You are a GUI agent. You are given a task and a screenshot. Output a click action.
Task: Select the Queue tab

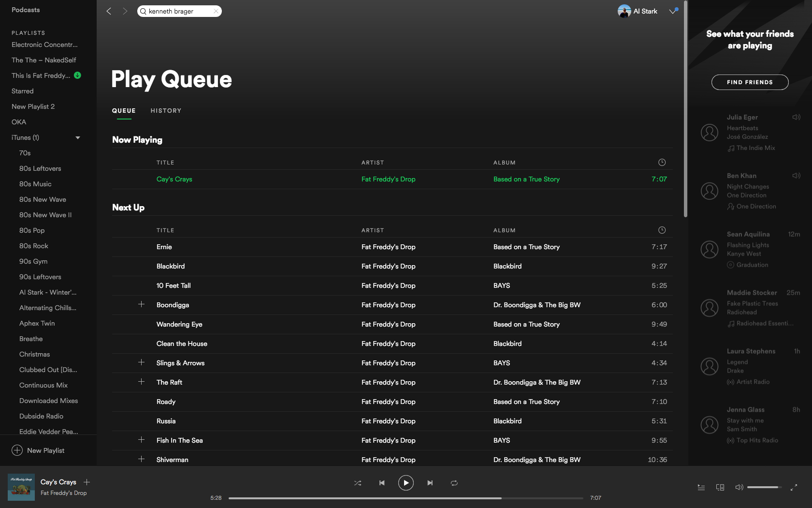[124, 111]
